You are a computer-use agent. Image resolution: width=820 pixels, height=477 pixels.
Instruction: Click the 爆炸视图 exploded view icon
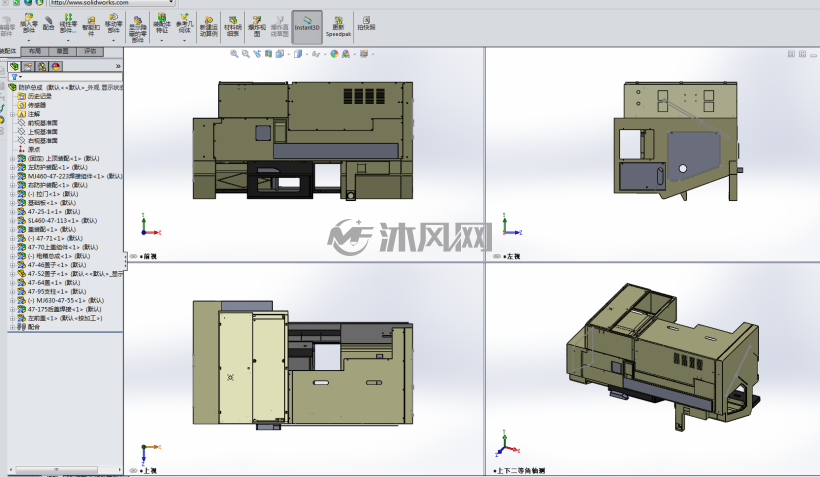coord(257,26)
